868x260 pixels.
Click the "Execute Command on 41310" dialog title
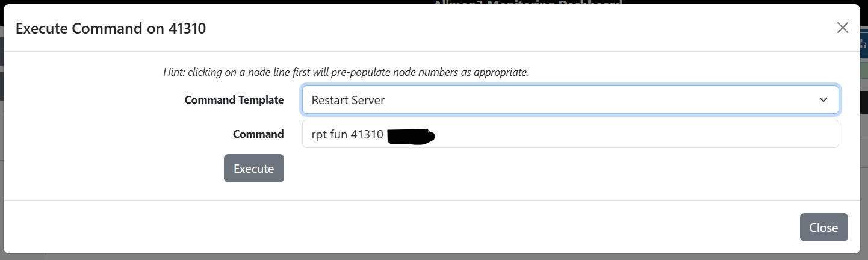111,28
